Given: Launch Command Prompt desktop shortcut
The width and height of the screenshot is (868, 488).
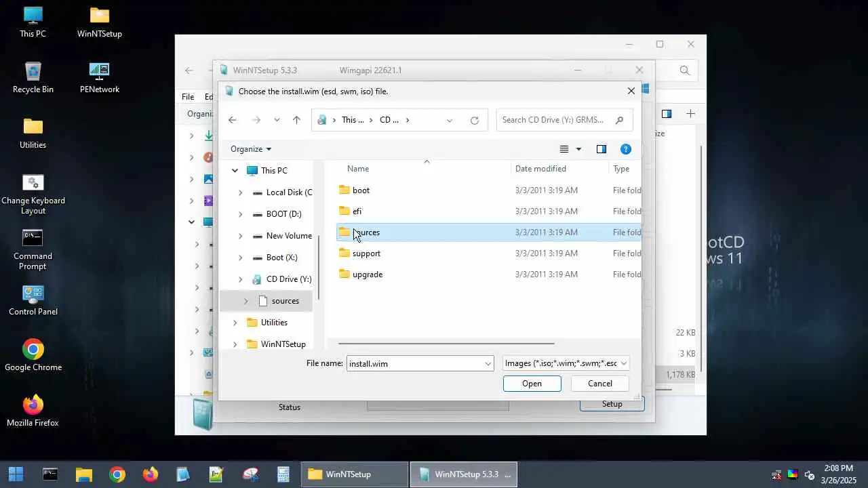Looking at the screenshot, I should [33, 249].
